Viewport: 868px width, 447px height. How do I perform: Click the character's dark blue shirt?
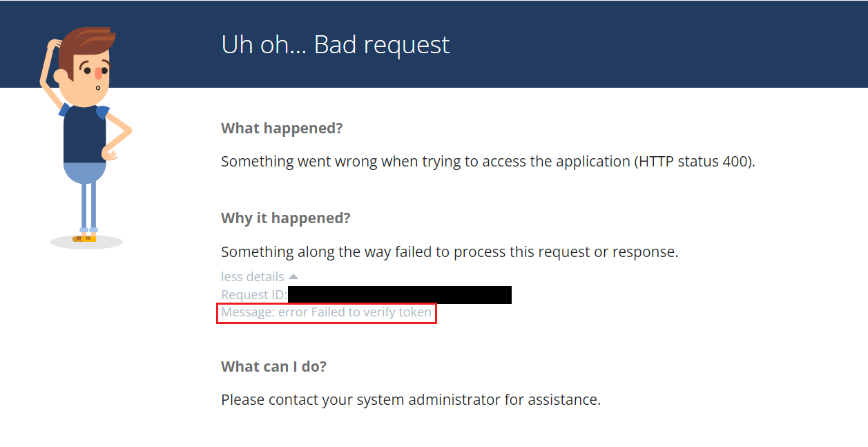84,135
